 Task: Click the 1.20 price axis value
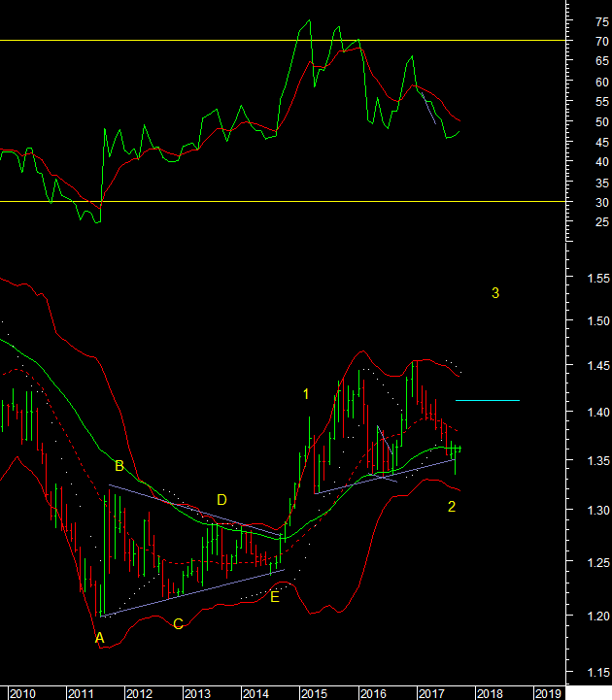coord(598,617)
